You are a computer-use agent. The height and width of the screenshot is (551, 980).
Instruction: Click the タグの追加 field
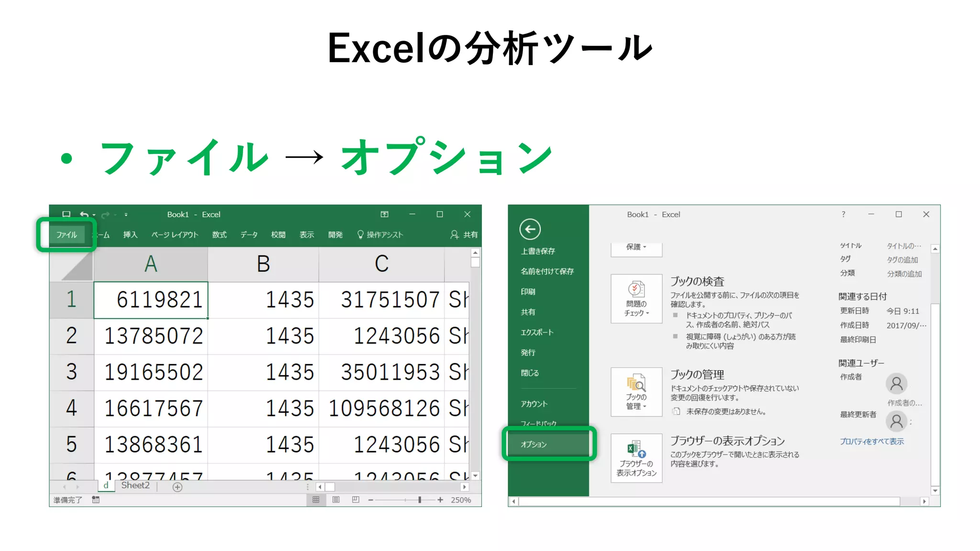[902, 260]
